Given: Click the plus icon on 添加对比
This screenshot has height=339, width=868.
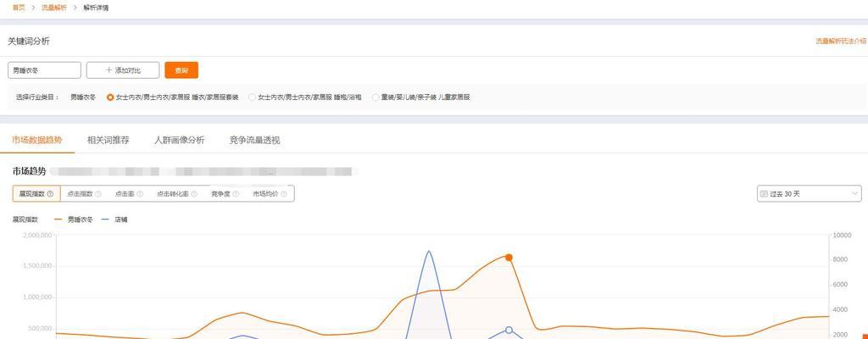Looking at the screenshot, I should (108, 70).
